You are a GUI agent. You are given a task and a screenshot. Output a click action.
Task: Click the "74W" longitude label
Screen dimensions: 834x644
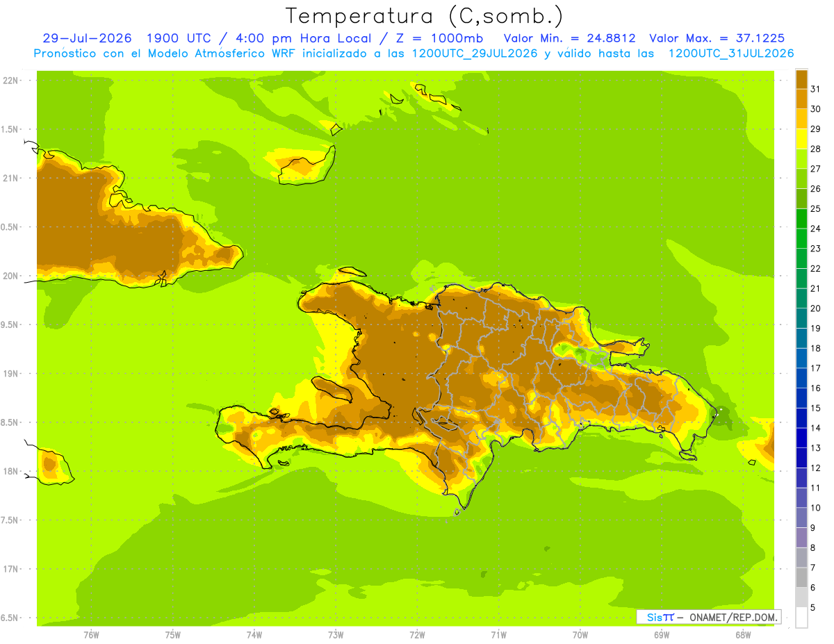254,634
